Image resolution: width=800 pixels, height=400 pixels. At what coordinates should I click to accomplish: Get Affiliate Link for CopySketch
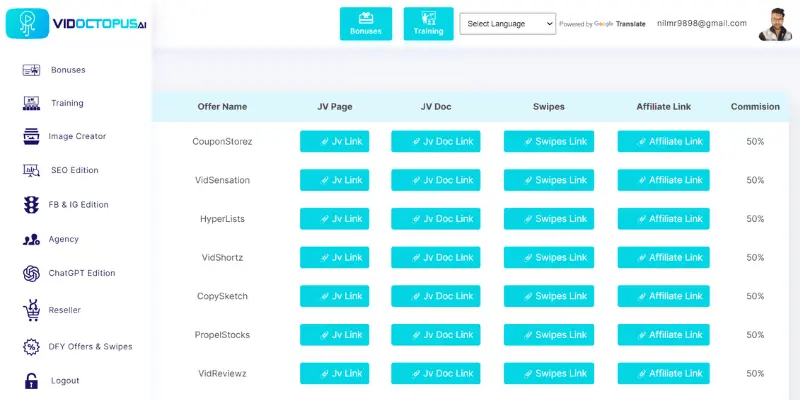coord(664,296)
